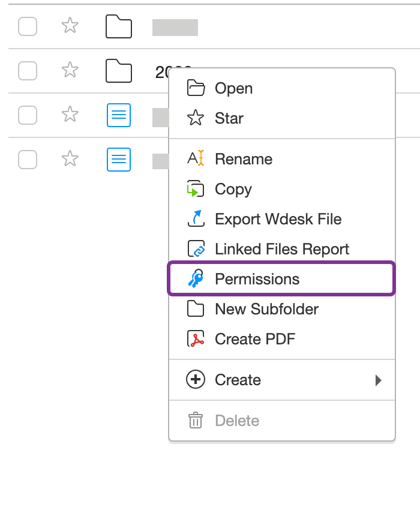
Task: Select the Linked Files Report link icon
Action: click(196, 249)
